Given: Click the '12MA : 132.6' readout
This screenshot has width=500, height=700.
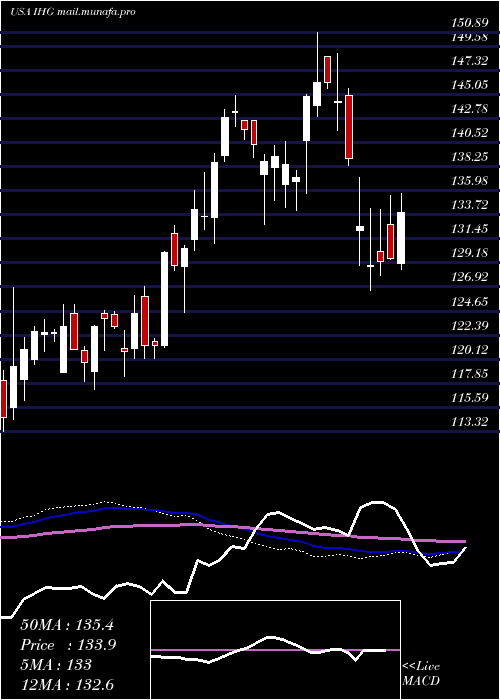Looking at the screenshot, I should point(67,684).
